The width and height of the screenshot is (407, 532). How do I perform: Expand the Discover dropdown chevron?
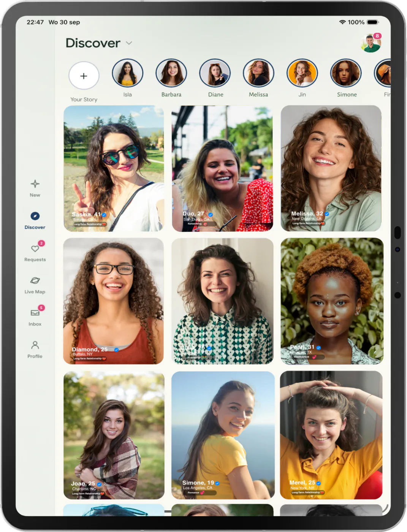(129, 43)
